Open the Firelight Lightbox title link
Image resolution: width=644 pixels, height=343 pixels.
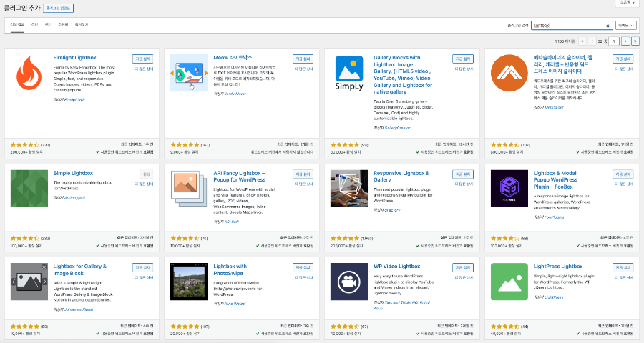(74, 58)
